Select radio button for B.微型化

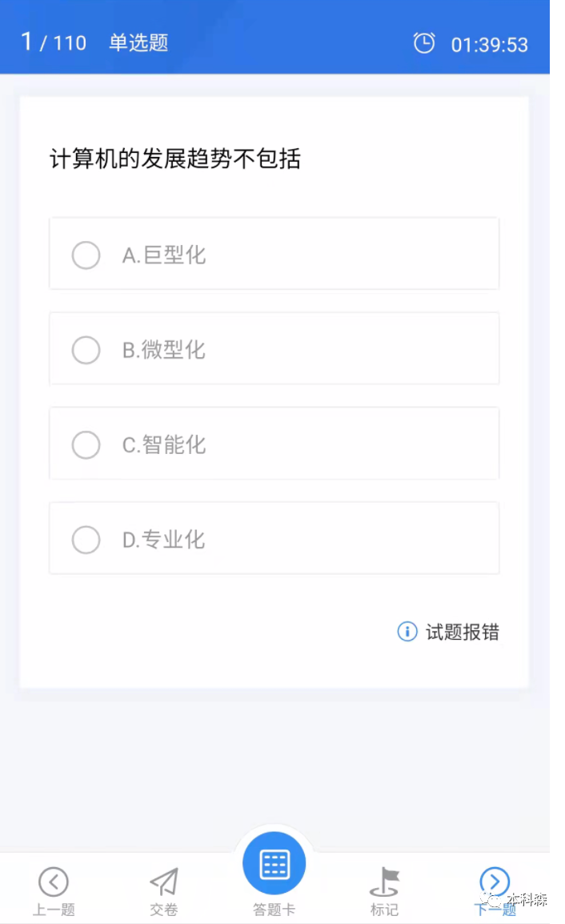coord(86,350)
